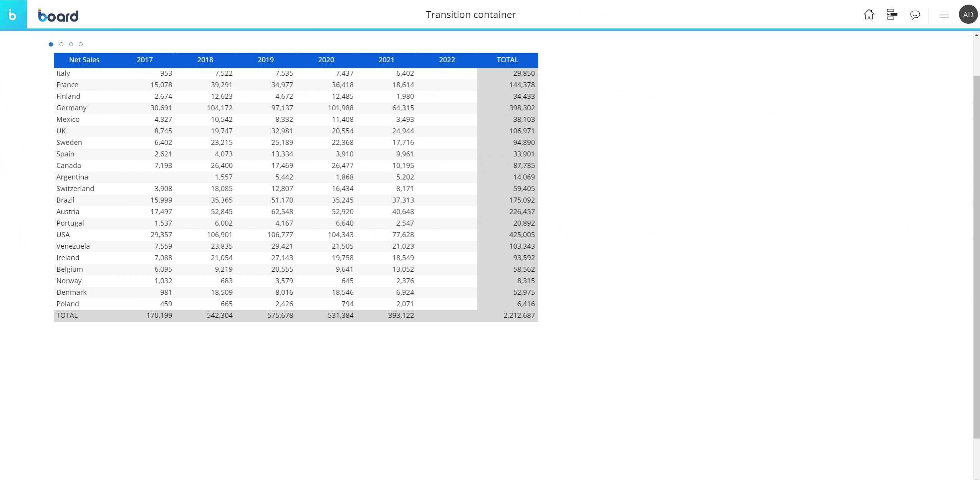Click the AD user avatar
980x480 pixels.
pos(968,15)
